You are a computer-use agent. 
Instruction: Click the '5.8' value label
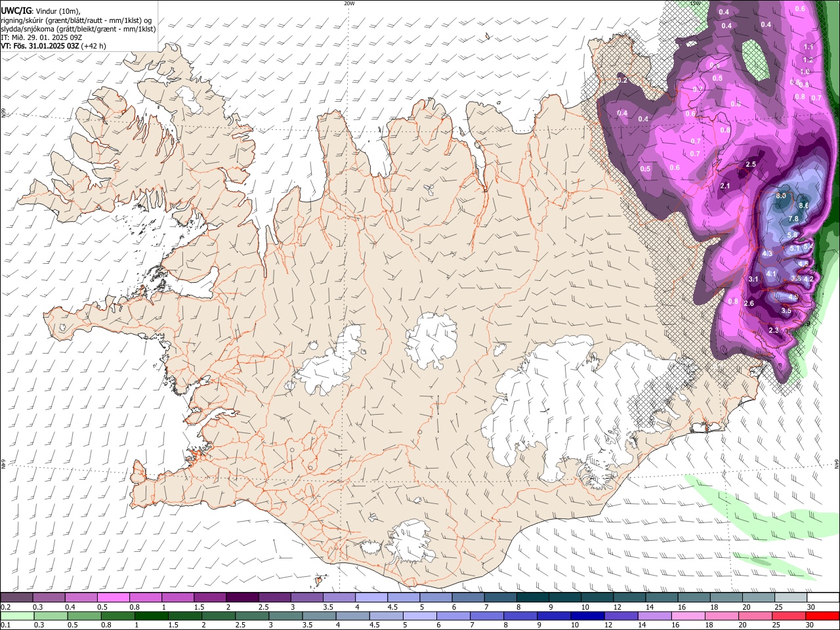point(792,235)
